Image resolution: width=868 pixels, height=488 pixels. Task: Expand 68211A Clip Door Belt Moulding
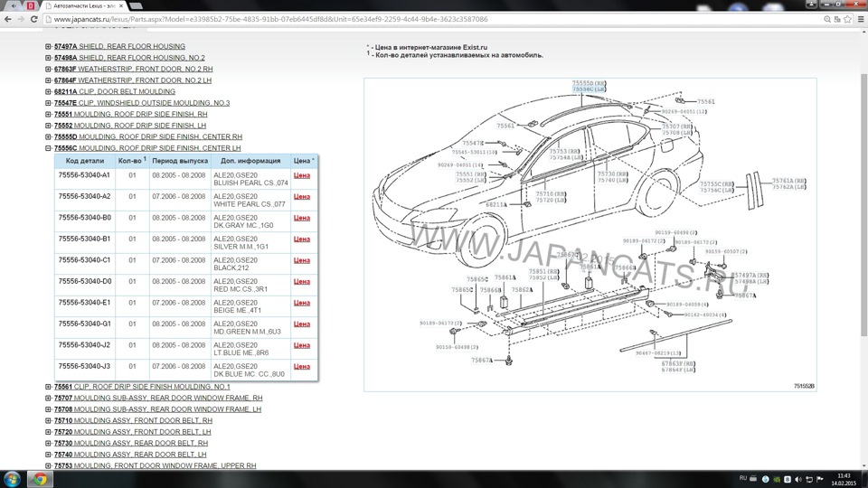(x=48, y=92)
